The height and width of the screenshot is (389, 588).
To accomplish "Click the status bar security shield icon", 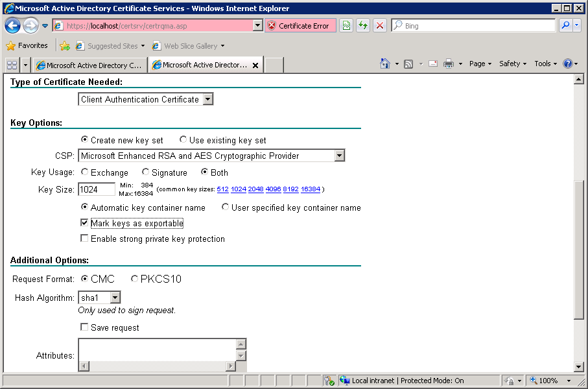I will [x=329, y=381].
